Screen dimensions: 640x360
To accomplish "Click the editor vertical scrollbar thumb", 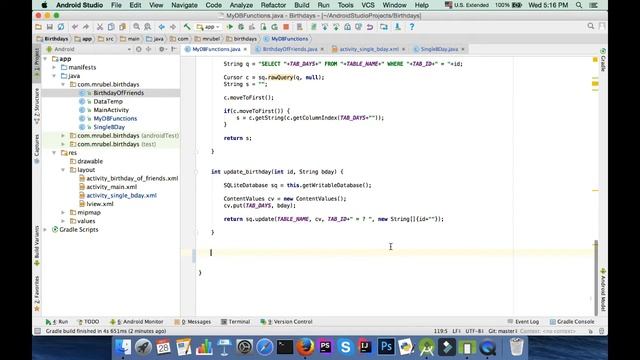I will [596, 278].
